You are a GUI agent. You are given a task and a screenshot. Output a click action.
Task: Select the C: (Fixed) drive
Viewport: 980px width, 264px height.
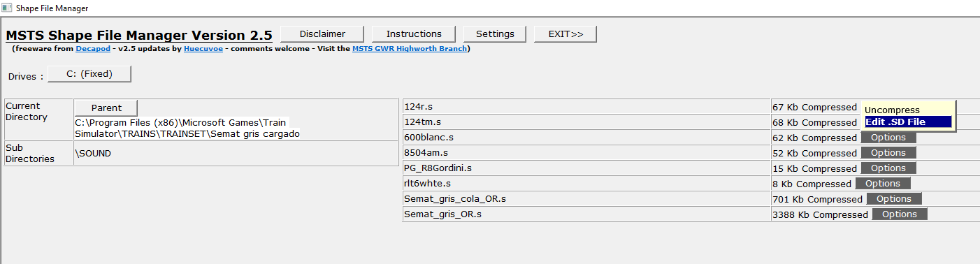click(x=89, y=73)
